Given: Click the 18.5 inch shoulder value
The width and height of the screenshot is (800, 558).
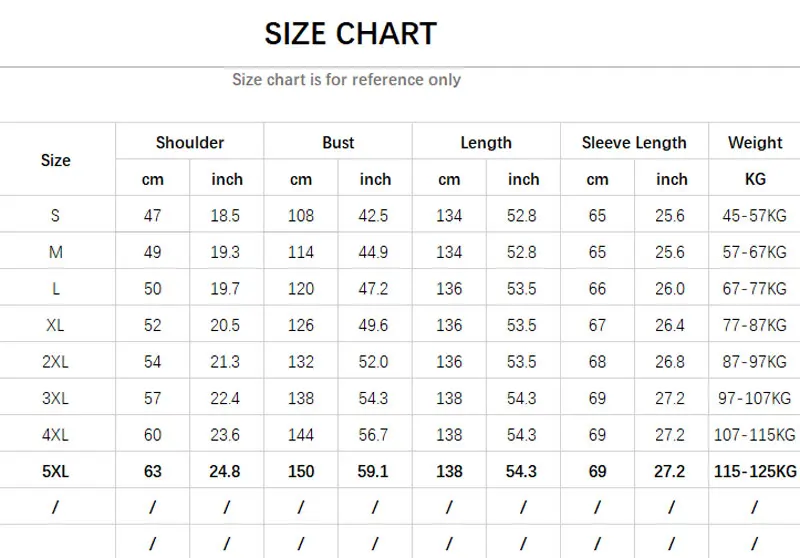Looking at the screenshot, I should [226, 216].
